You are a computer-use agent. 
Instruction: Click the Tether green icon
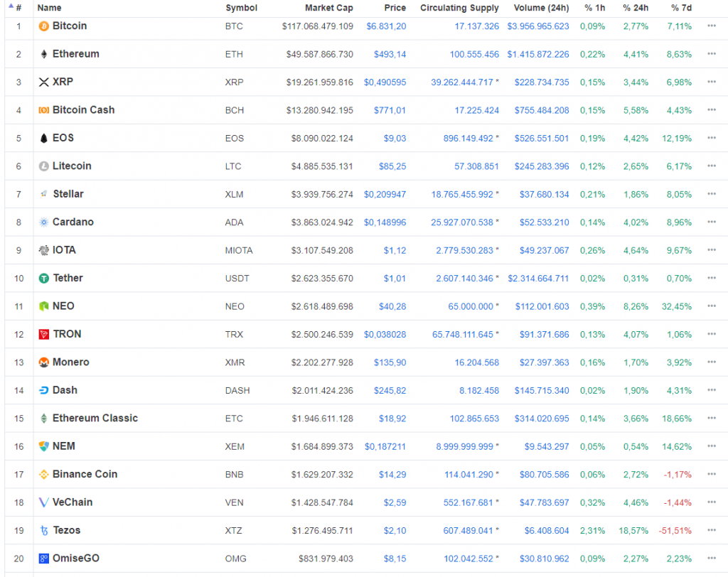pos(43,279)
